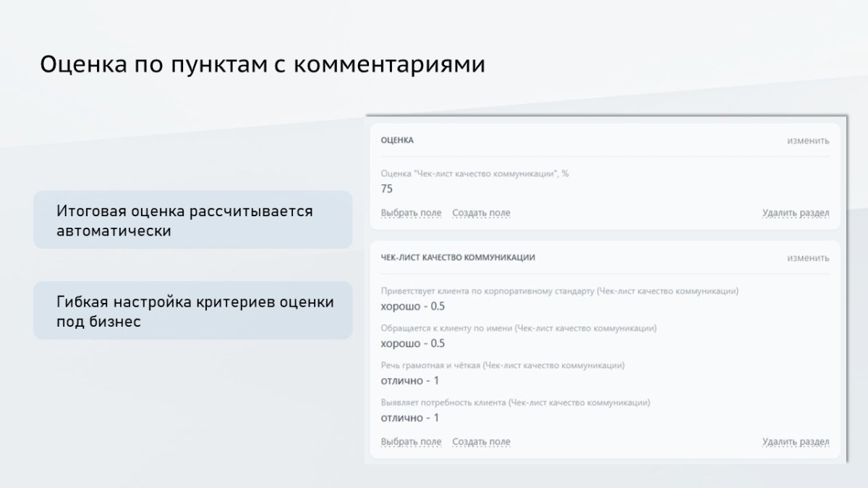868x488 pixels.
Task: Click 'изменить' next to Чек-лист качество коммуникации
Action: point(808,256)
